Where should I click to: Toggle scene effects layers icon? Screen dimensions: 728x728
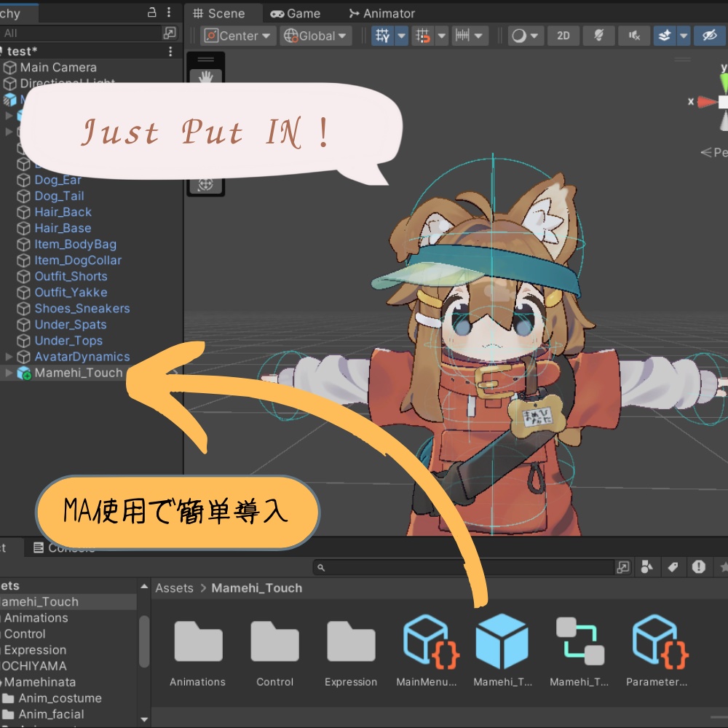coord(665,36)
